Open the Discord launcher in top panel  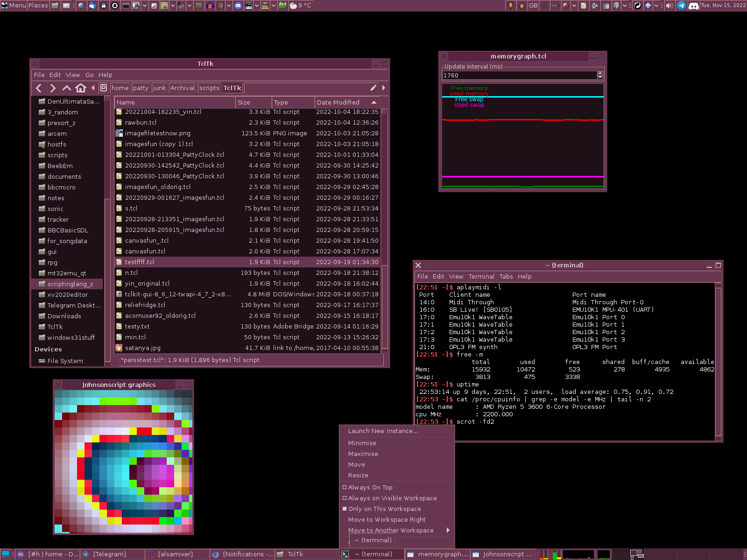point(238,6)
